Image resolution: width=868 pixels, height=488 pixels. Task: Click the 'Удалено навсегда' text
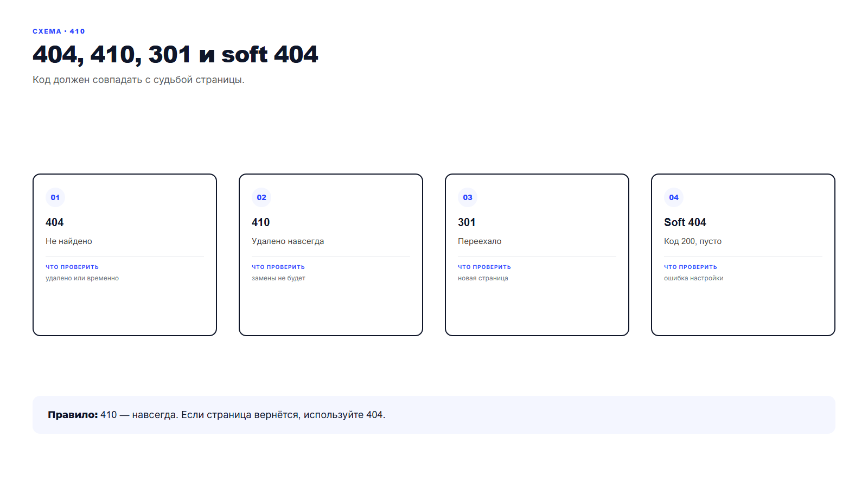point(288,241)
